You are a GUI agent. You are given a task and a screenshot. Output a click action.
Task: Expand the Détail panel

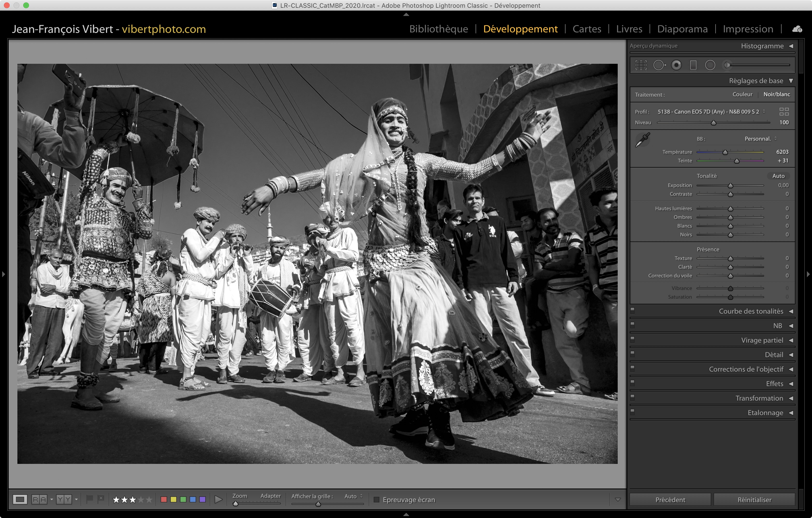tap(774, 354)
